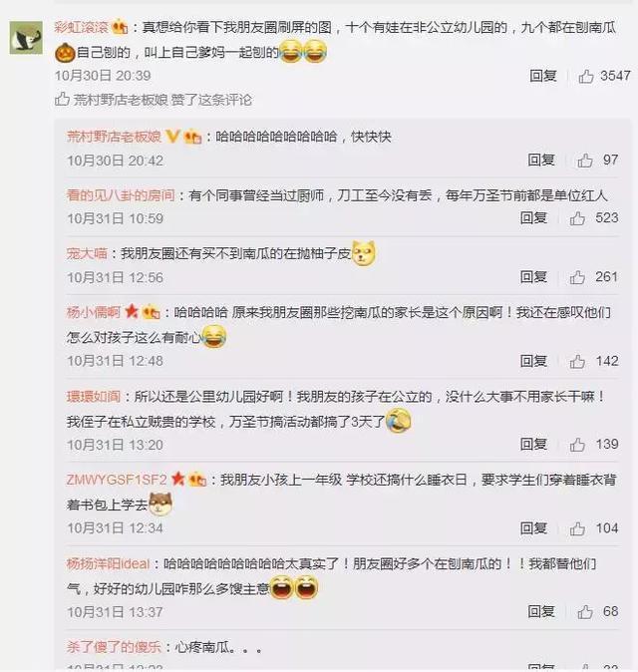Viewport: 638px width, 672px height.
Task: Visit 杨小儒啊 user profile
Action: (x=94, y=312)
